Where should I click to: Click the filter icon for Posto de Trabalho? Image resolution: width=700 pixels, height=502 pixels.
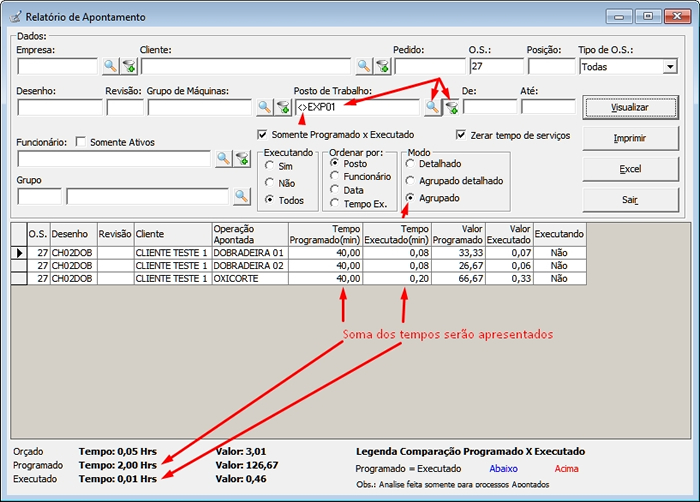pyautogui.click(x=451, y=107)
